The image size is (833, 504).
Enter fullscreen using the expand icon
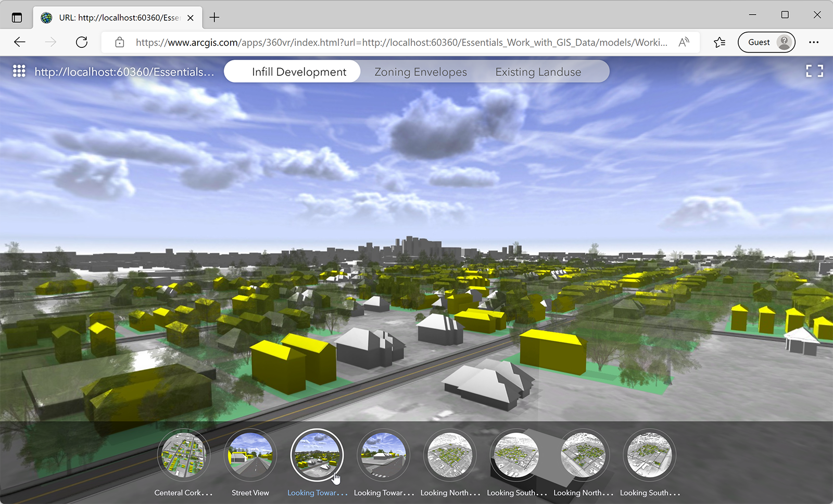pyautogui.click(x=814, y=71)
